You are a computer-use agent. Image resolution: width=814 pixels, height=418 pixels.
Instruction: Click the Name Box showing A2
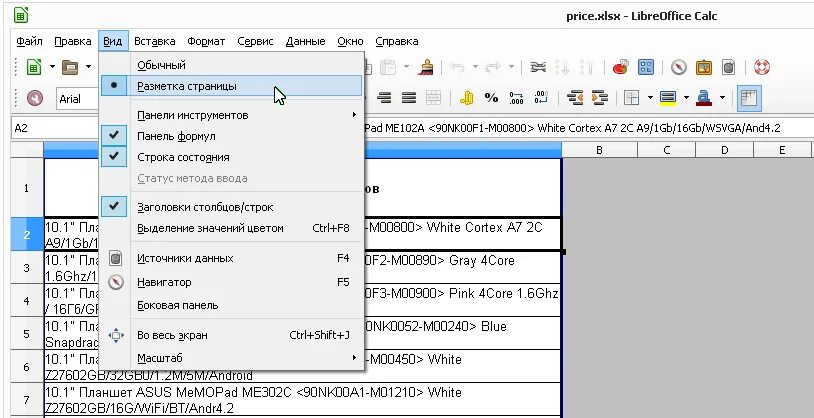point(55,128)
